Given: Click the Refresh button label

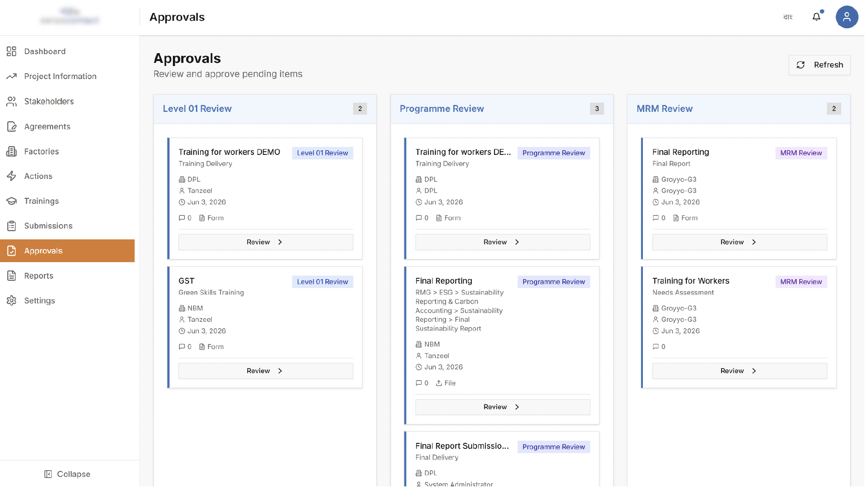Looking at the screenshot, I should coord(828,65).
